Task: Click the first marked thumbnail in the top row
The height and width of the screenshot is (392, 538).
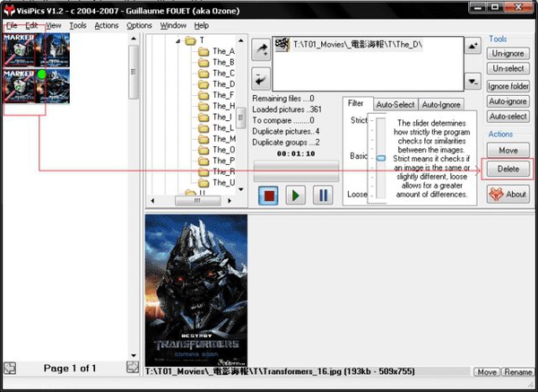Action: pos(20,49)
